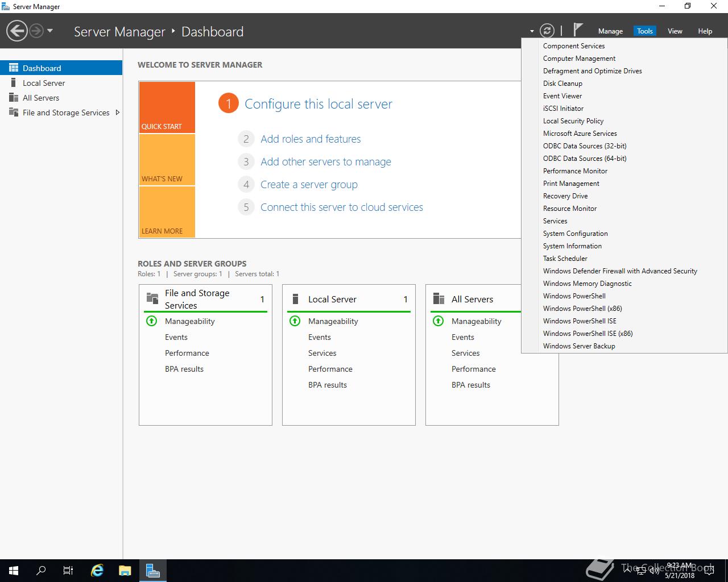Image resolution: width=728 pixels, height=582 pixels.
Task: Open the navigation history dropdown arrow
Action: pyautogui.click(x=50, y=31)
